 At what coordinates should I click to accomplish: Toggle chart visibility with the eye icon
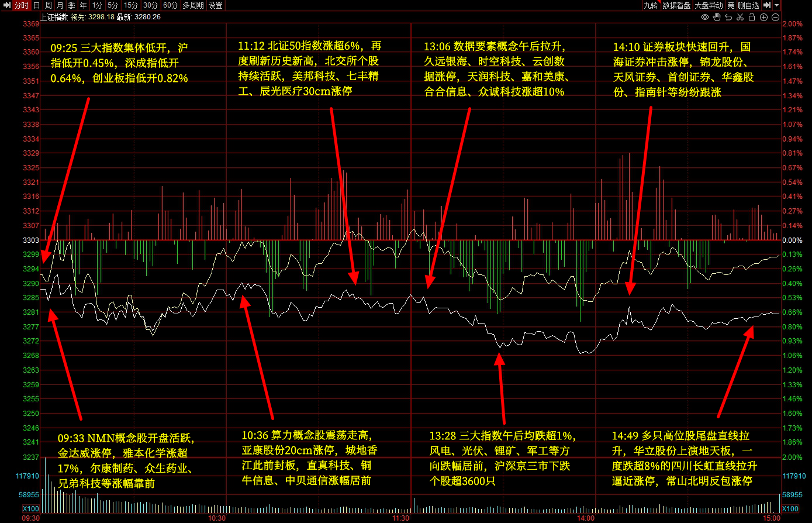[704, 17]
